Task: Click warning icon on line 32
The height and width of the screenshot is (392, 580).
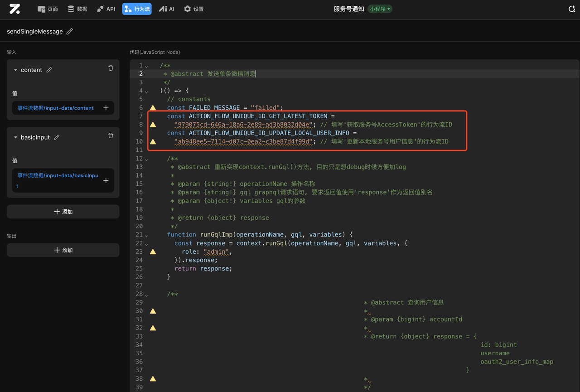Action: [153, 328]
